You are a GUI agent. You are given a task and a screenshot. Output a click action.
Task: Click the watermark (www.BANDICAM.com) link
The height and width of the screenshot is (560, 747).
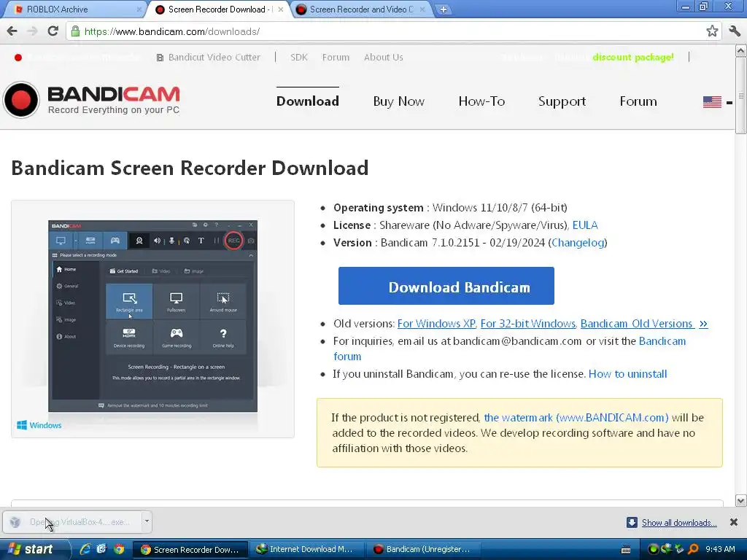[x=576, y=418]
